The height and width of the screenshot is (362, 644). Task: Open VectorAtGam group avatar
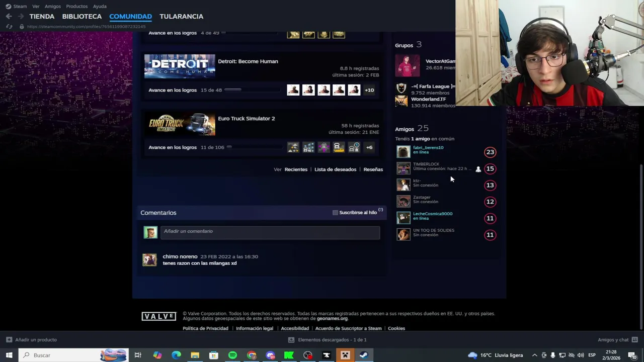pyautogui.click(x=407, y=65)
